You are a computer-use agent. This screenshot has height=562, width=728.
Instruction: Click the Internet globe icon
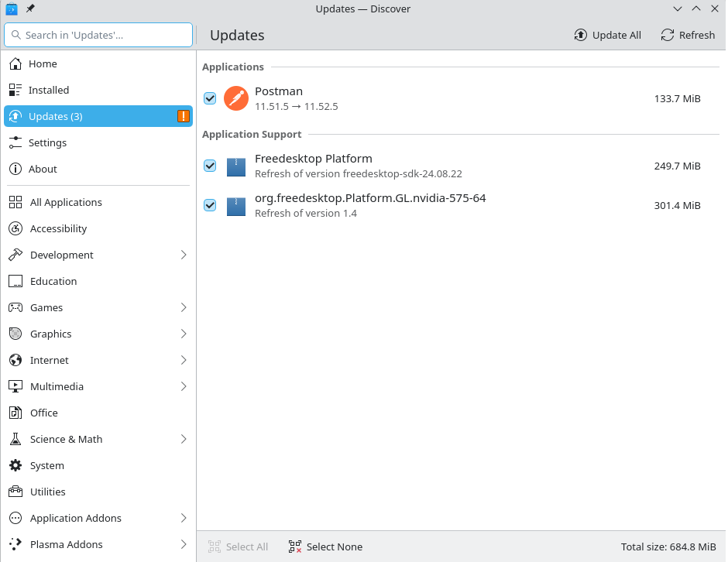15,360
